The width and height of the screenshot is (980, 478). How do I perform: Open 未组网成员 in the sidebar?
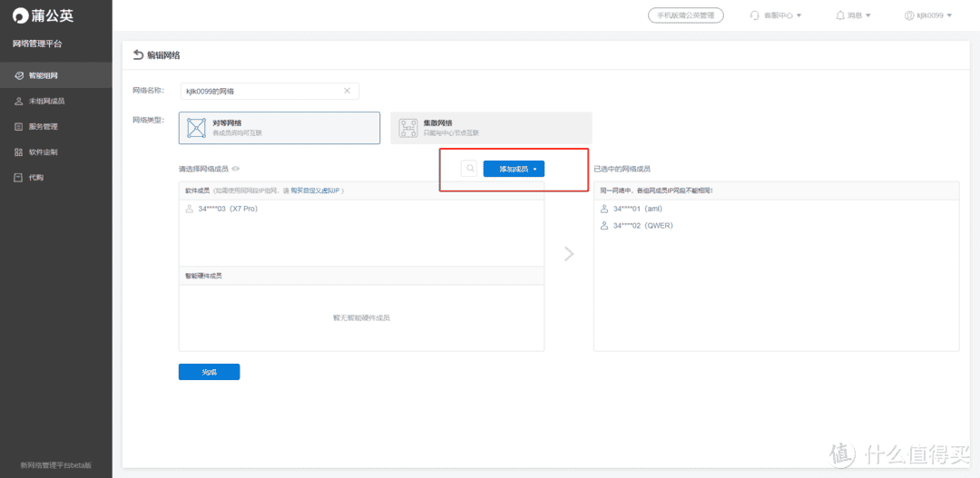coord(46,101)
